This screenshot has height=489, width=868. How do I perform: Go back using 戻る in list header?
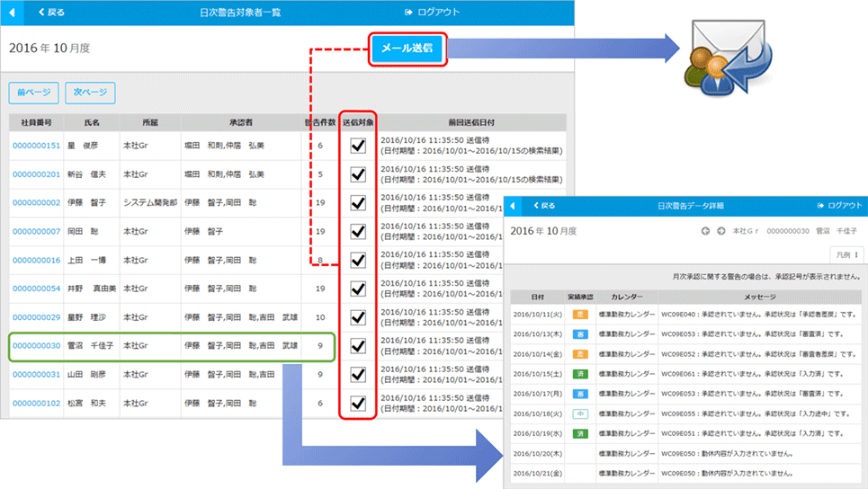coord(51,13)
